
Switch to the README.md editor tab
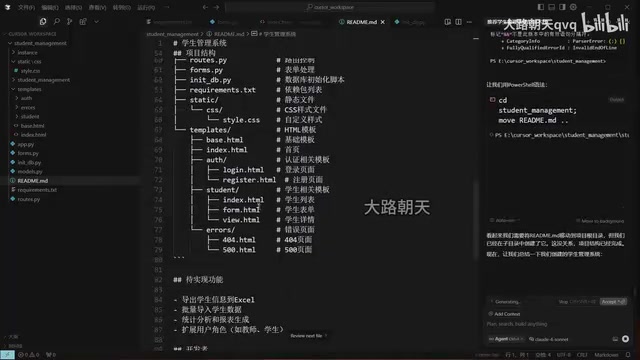click(x=361, y=22)
